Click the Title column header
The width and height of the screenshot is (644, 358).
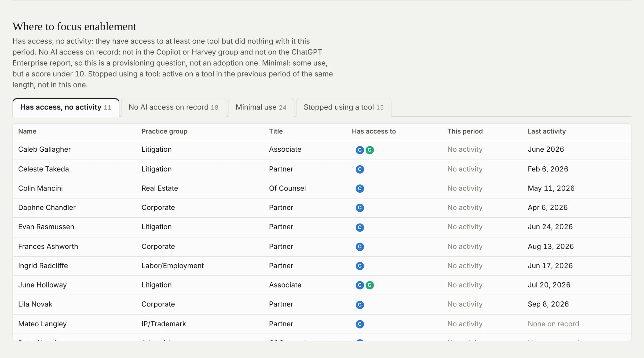(276, 131)
